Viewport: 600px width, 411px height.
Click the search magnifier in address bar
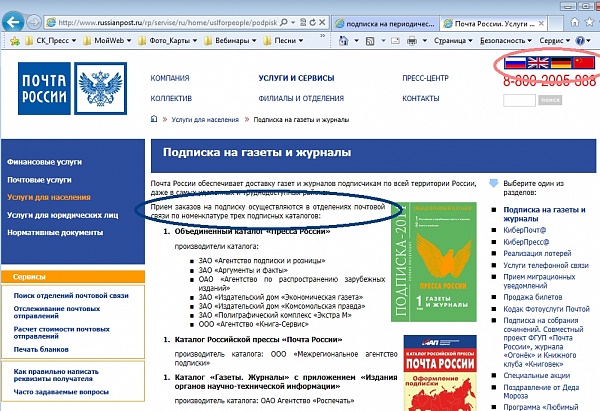pyautogui.click(x=284, y=23)
